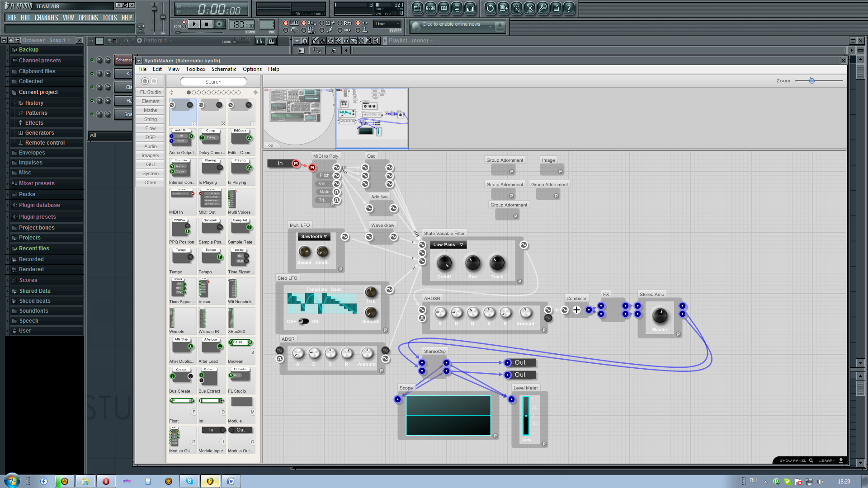Open the online news dropdown arrow
Screen dimensions: 868x488
pyautogui.click(x=490, y=26)
